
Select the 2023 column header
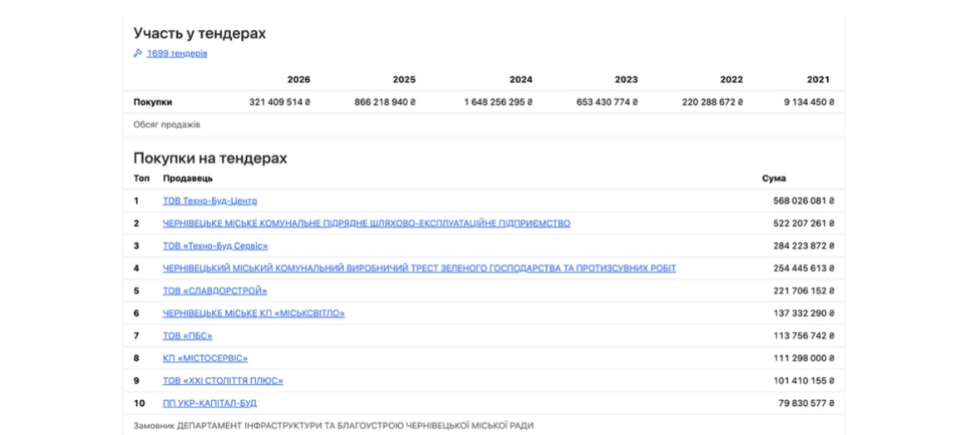[626, 80]
